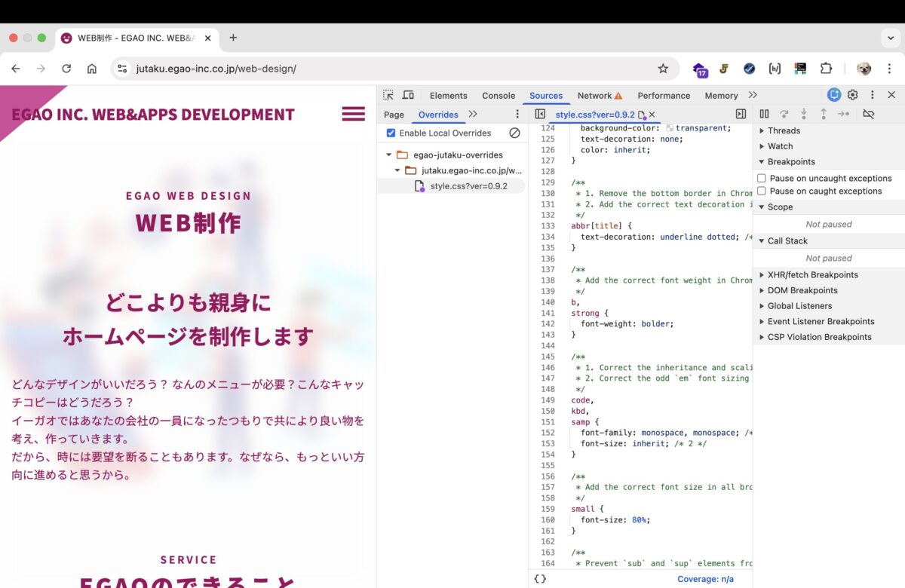This screenshot has height=588, width=905.
Task: Check Pause on caught exceptions
Action: click(762, 191)
